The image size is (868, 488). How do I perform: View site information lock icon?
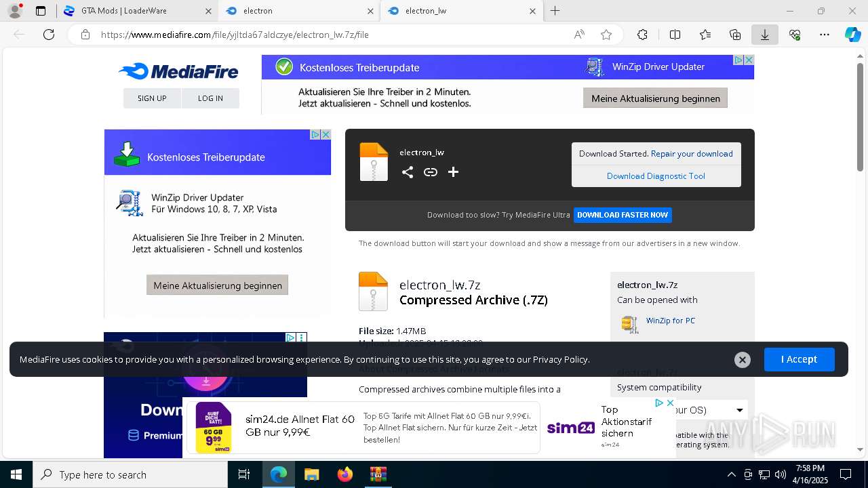pos(85,35)
